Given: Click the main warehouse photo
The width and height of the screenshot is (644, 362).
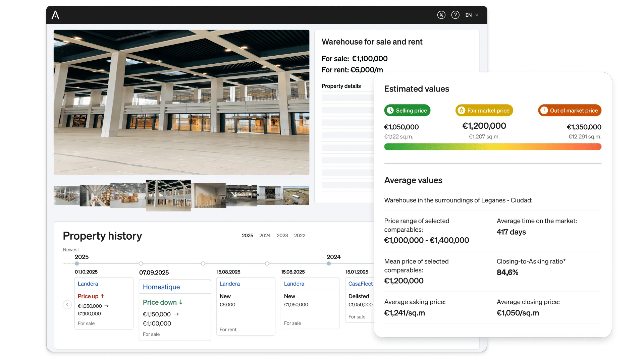Looking at the screenshot, I should point(181,102).
